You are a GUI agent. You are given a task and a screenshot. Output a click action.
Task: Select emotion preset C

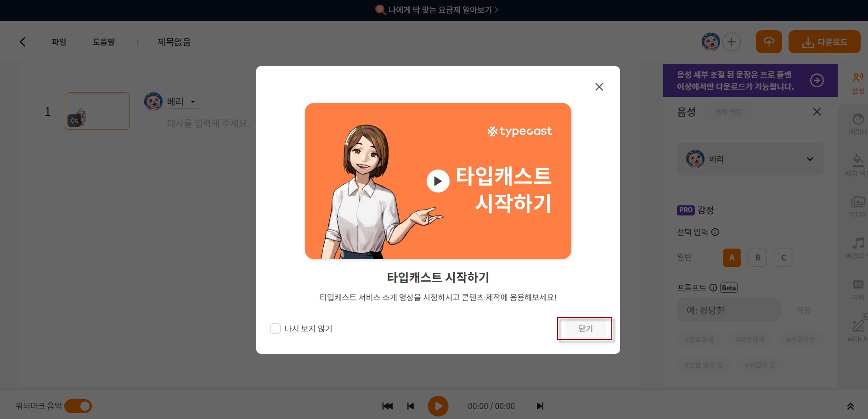point(783,258)
